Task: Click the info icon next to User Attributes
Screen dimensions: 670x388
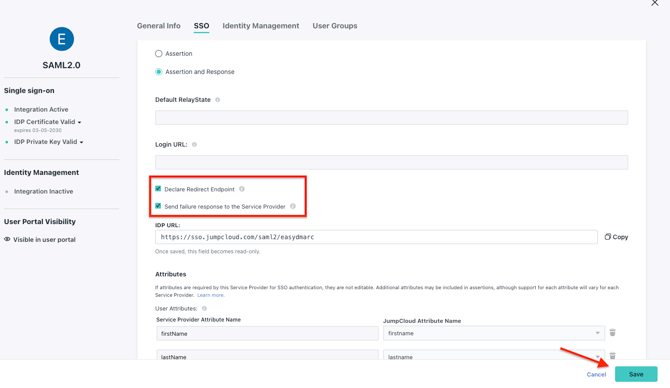Action: tap(204, 308)
